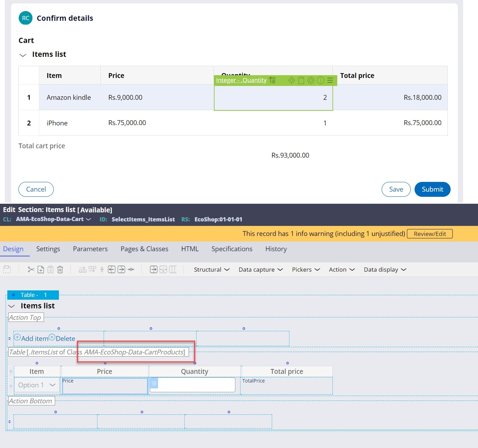Click the add row down arrow box icon
The image size is (478, 448).
(x=163, y=270)
